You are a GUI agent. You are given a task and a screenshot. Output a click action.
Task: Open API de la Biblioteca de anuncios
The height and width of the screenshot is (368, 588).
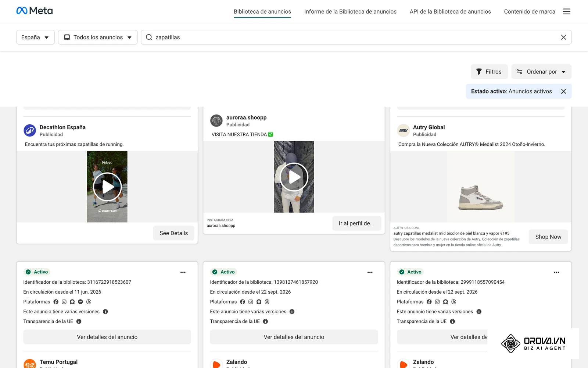(450, 12)
